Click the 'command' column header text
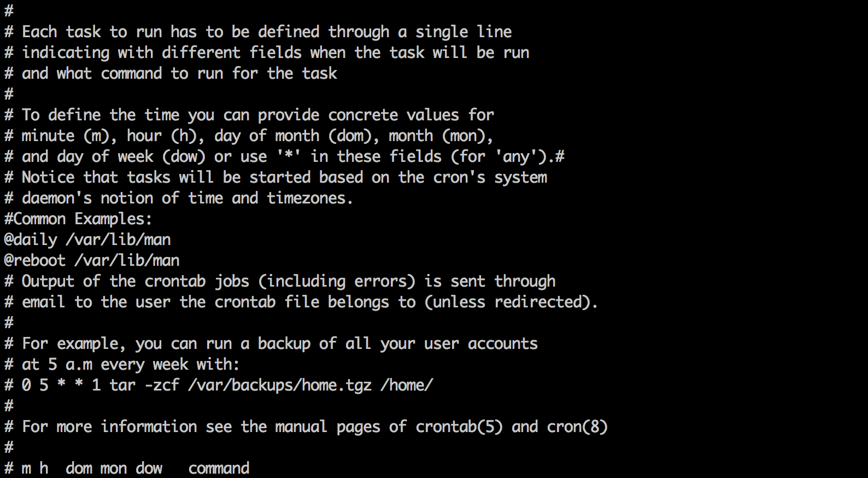Screen dimensions: 868x478 (219, 469)
